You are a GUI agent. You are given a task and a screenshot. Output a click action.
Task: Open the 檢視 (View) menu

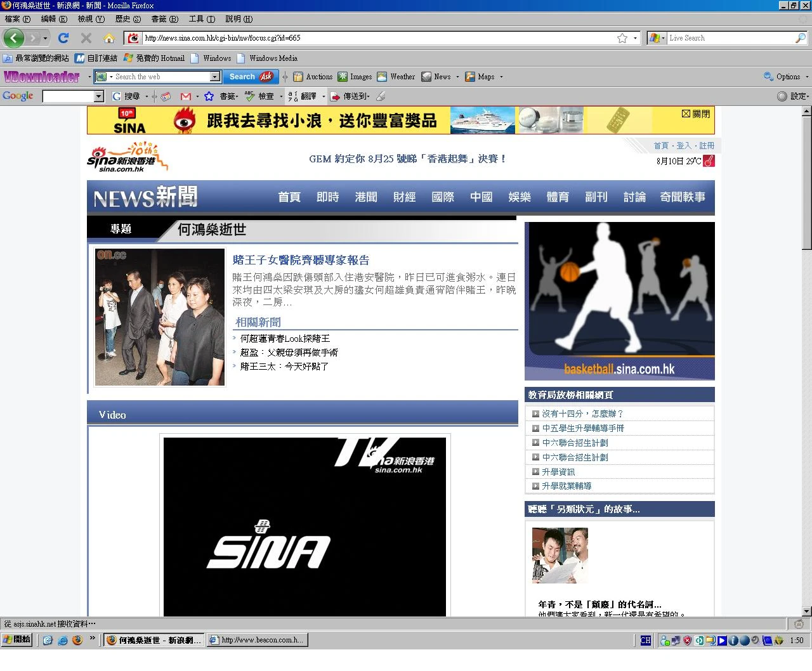pyautogui.click(x=91, y=19)
